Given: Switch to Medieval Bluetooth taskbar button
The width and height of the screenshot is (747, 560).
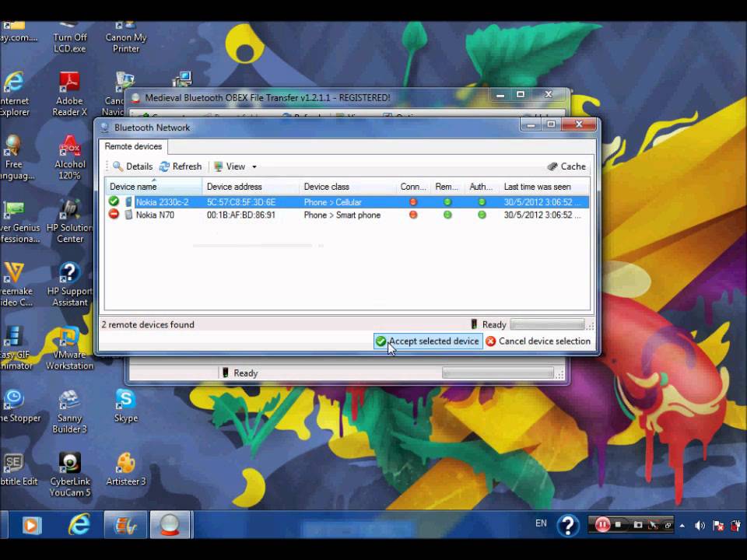Looking at the screenshot, I should (x=170, y=525).
